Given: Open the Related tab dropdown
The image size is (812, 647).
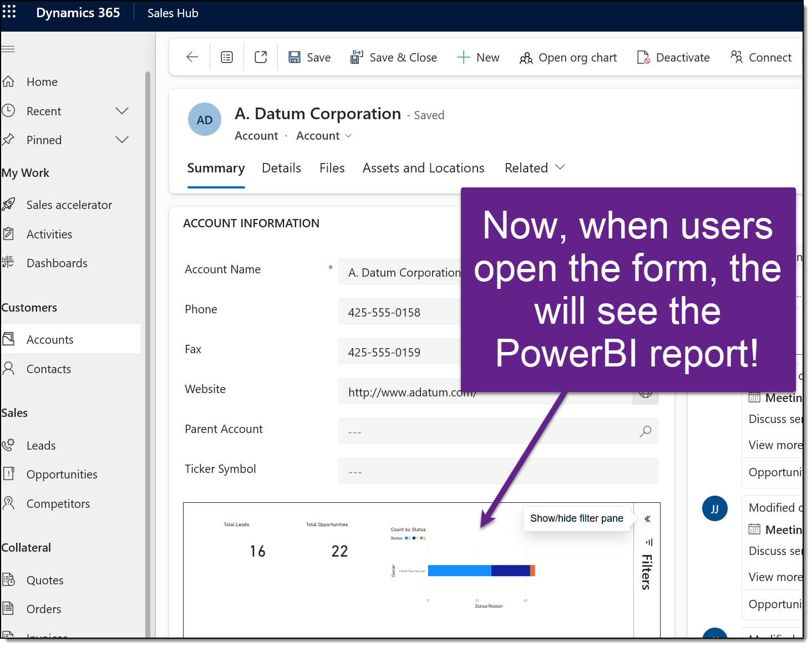Looking at the screenshot, I should click(535, 168).
